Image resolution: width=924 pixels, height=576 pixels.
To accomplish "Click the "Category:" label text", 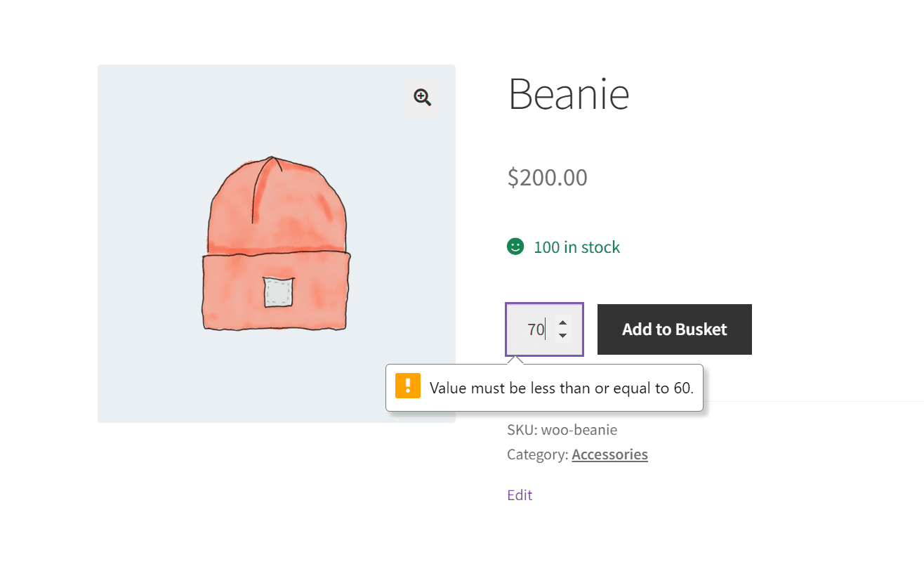I will (537, 454).
